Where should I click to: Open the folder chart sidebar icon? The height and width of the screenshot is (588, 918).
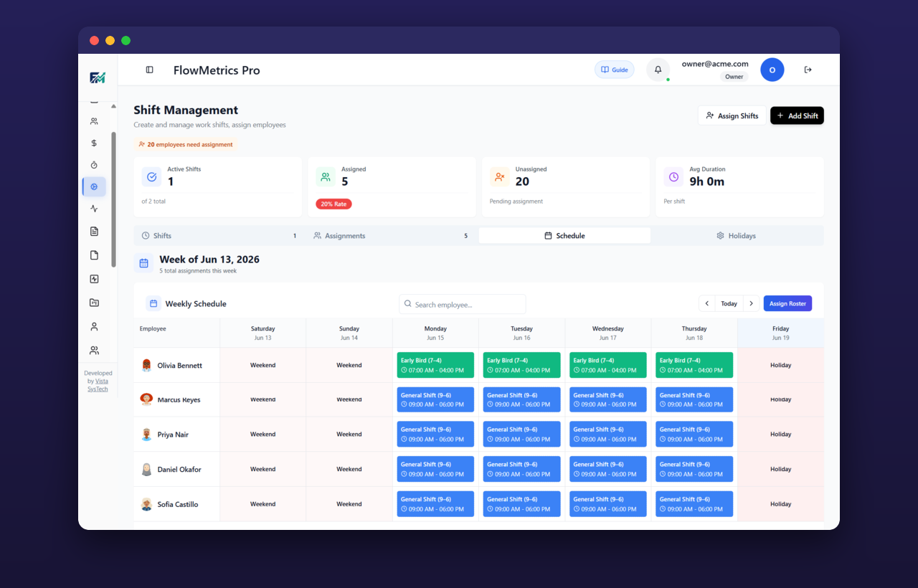(x=94, y=303)
